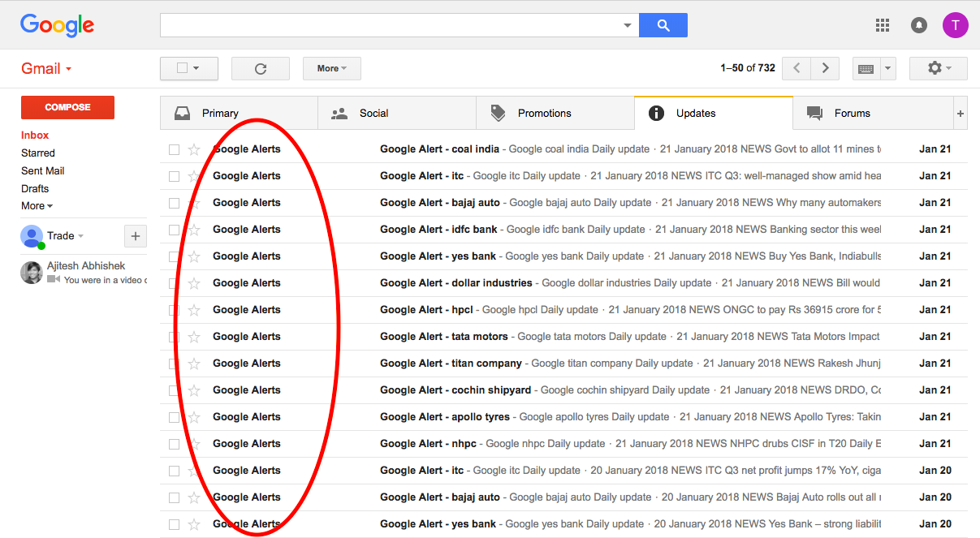
Task: Check the checkbox for the coal india alert
Action: [174, 148]
